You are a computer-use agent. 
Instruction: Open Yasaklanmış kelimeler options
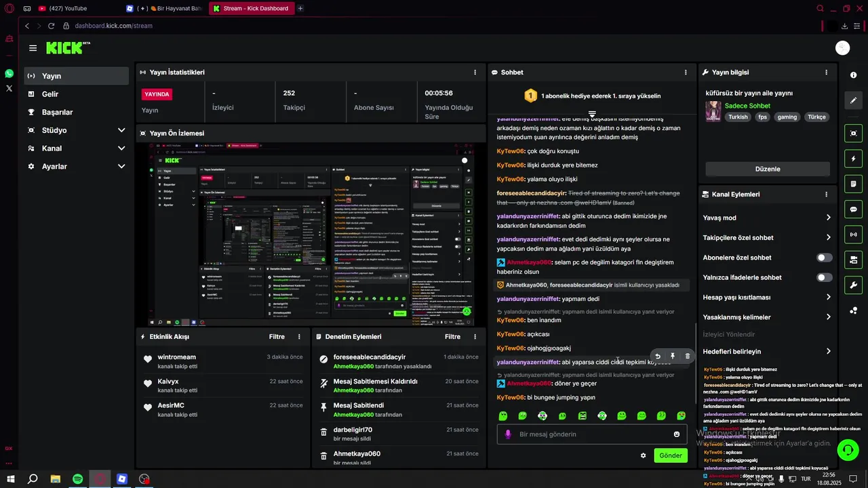(828, 317)
